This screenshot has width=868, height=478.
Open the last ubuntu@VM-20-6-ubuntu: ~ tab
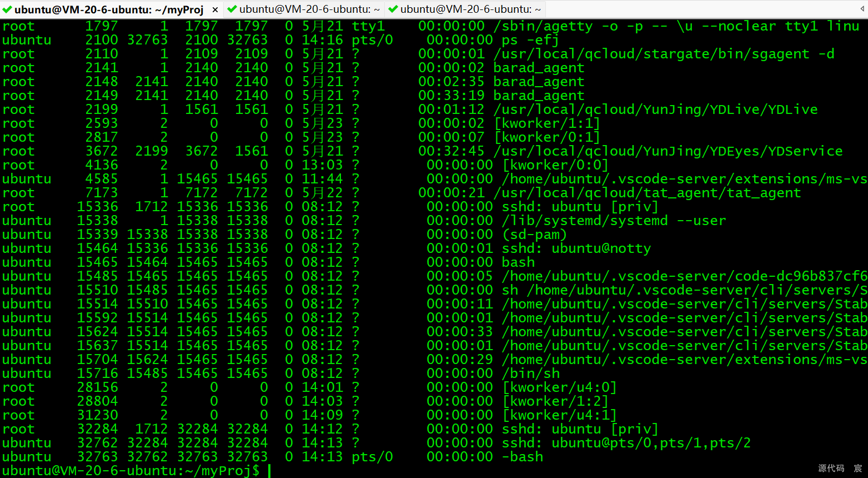click(465, 9)
